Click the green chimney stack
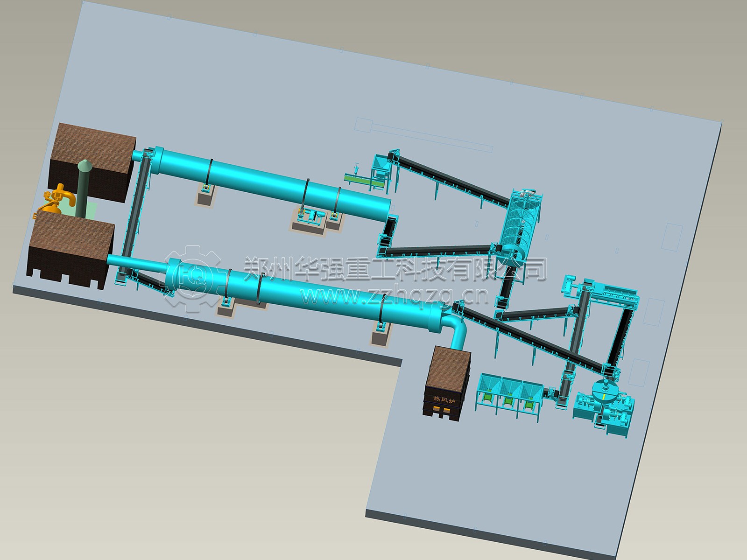The image size is (747, 560). [x=84, y=187]
